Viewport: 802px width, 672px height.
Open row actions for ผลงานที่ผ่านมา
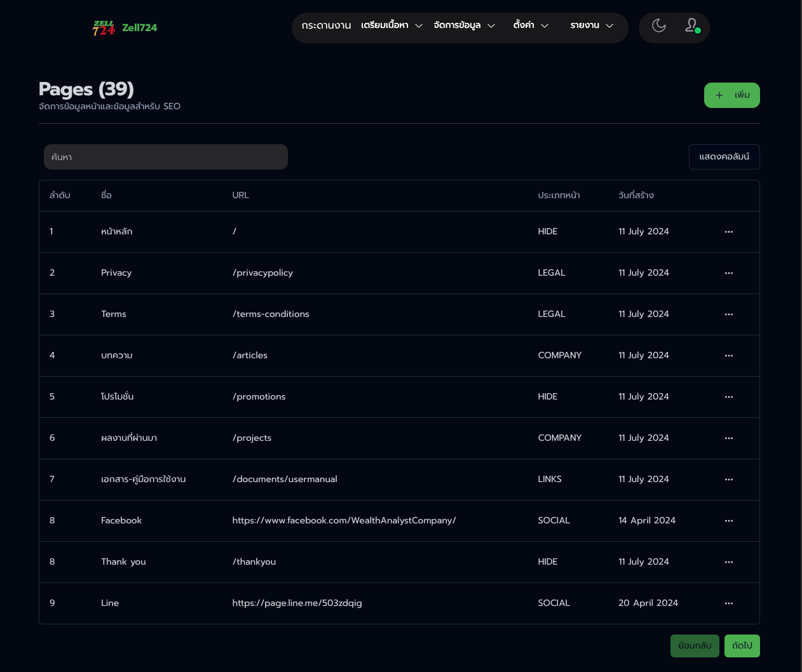pyautogui.click(x=729, y=438)
